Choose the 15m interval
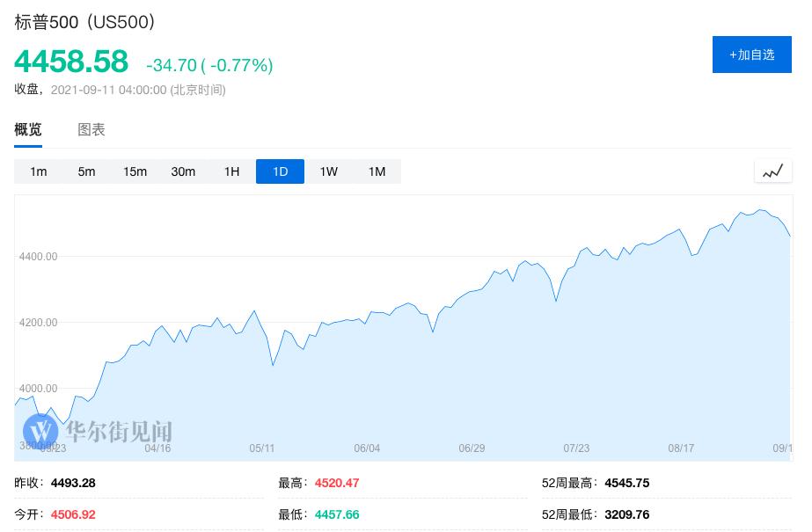 [x=135, y=171]
